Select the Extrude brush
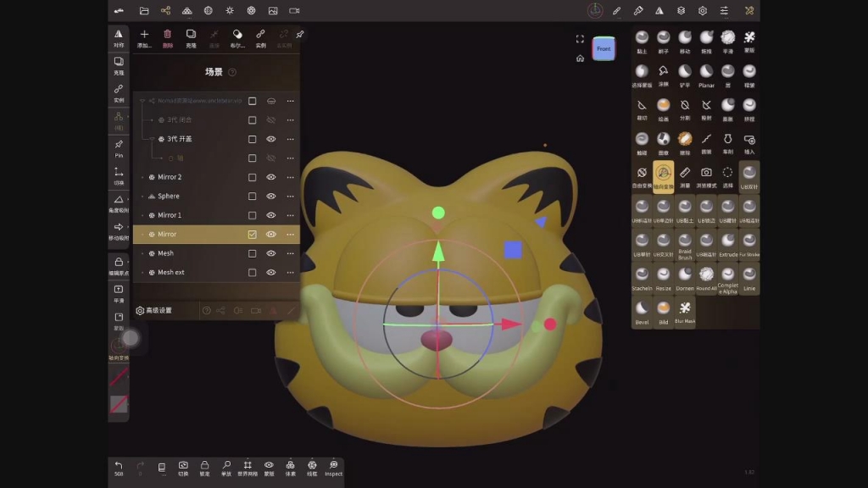 click(728, 245)
